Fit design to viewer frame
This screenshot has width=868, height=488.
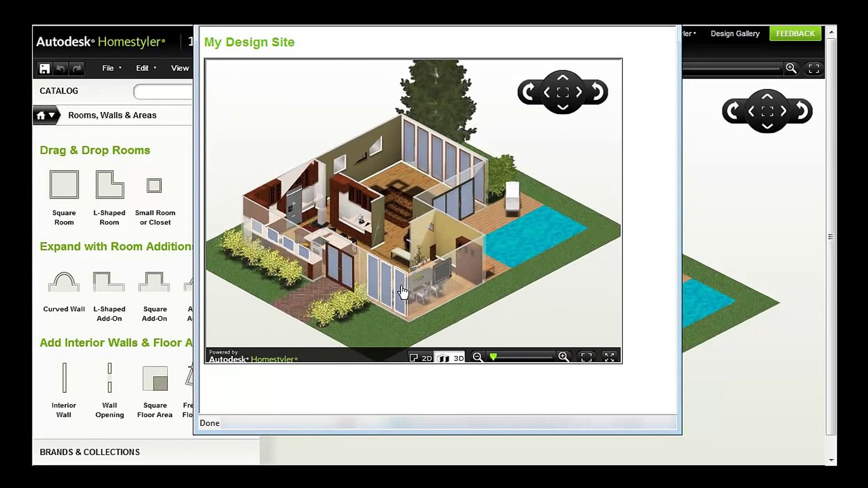click(586, 357)
